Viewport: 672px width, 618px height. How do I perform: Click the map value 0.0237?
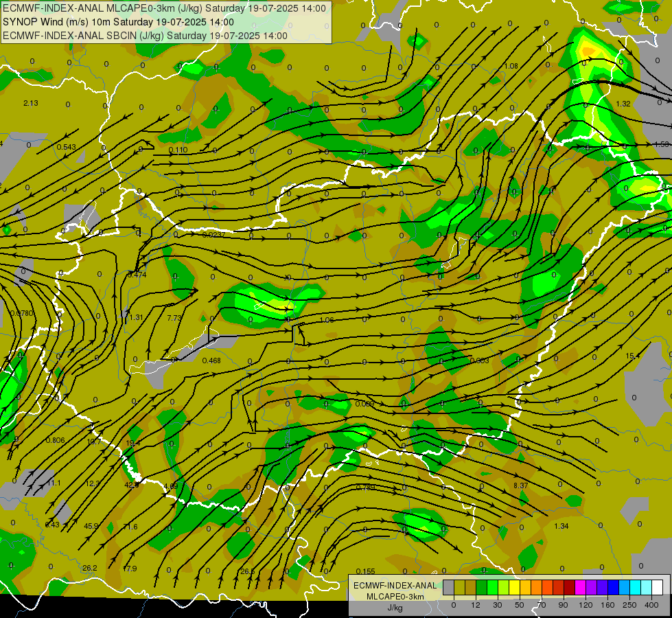213,235
